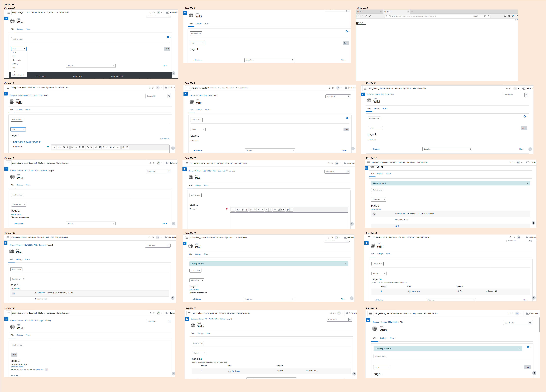The height and width of the screenshot is (392, 546).
Task: Open the Settings tab in Step 3
Action: 199,23
